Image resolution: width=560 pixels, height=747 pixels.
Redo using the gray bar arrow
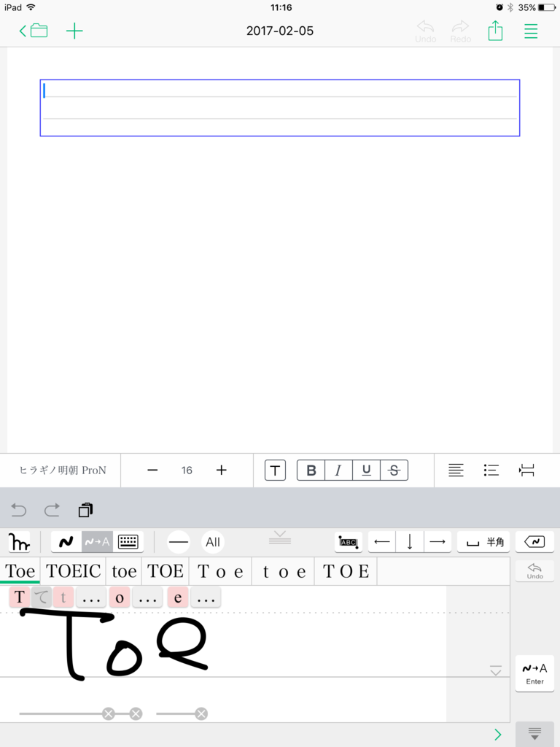(52, 510)
